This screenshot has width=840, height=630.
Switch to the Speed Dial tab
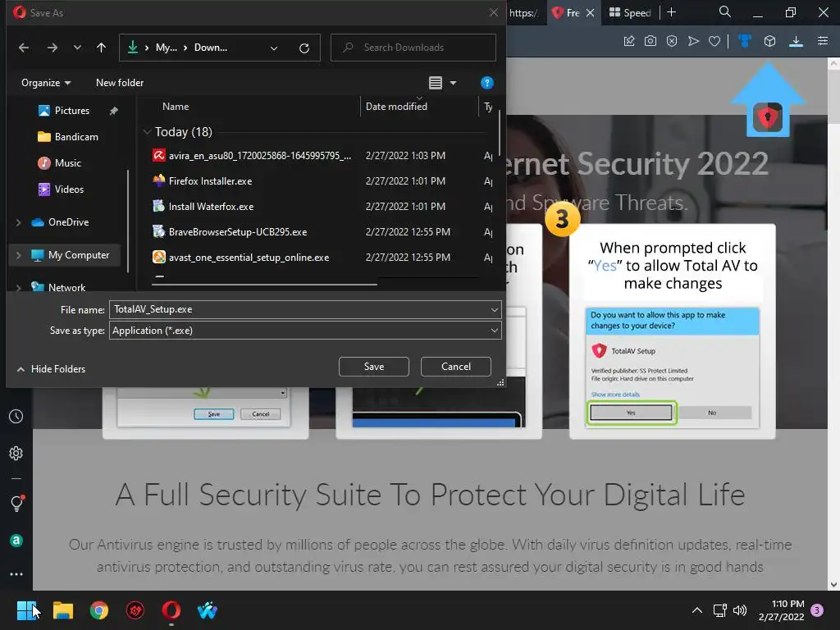pyautogui.click(x=631, y=12)
